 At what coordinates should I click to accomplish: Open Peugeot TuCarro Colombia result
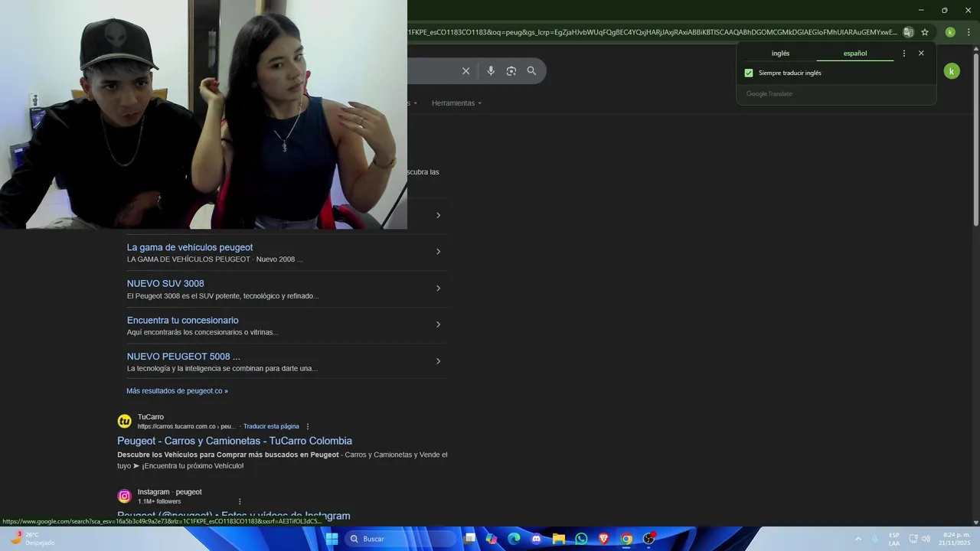[x=234, y=441]
